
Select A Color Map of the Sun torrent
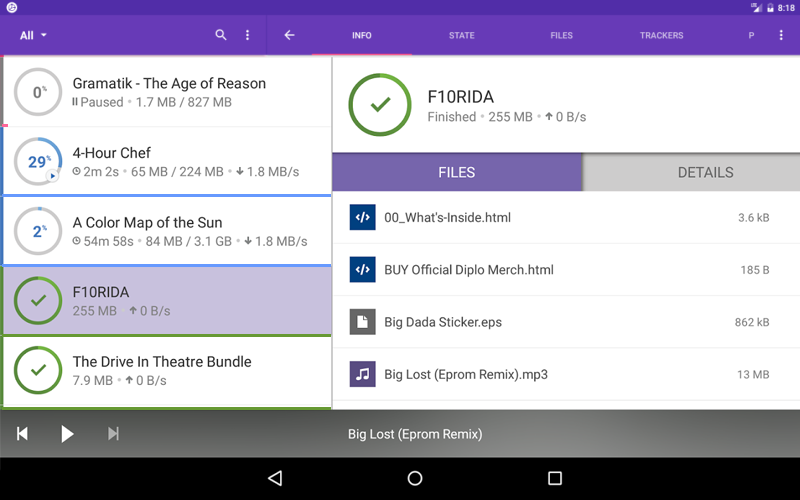[167, 231]
